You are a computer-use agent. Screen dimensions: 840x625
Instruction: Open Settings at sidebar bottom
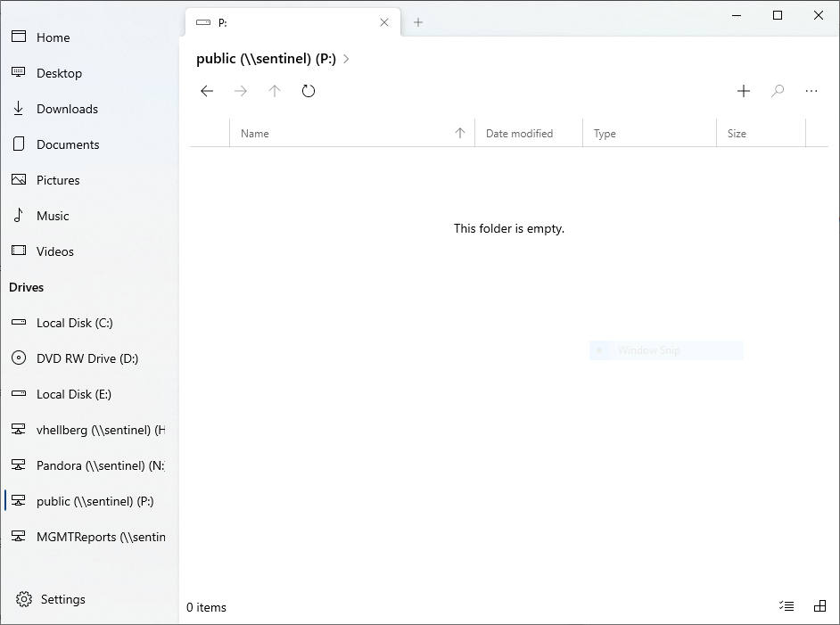click(x=89, y=599)
